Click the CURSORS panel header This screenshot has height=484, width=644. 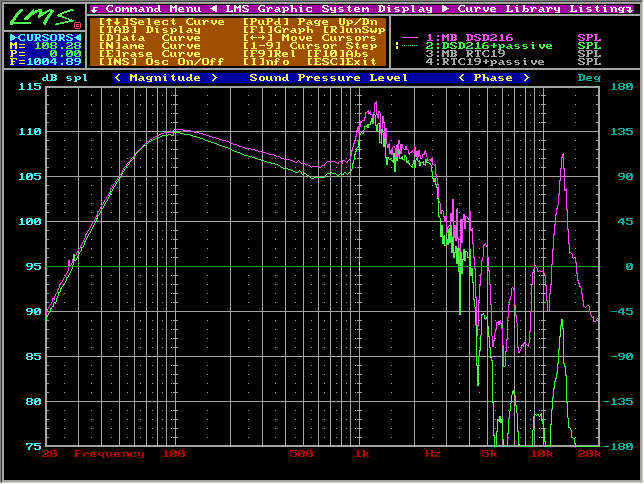point(45,37)
